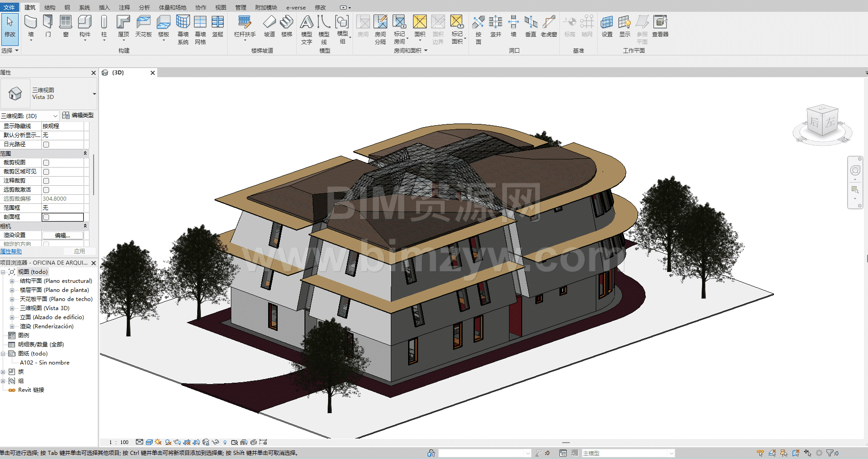Image resolution: width=868 pixels, height=459 pixels.
Task: Enable the 剖面框 (Section Box) checkbox
Action: pyautogui.click(x=46, y=217)
